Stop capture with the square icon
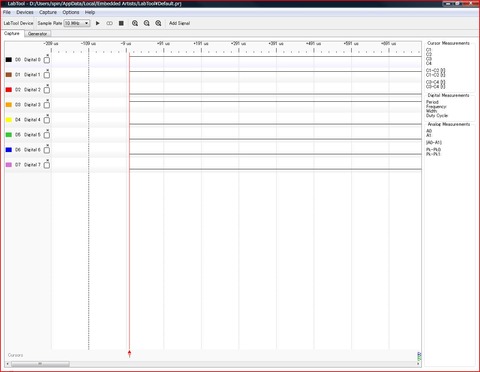Screen dimensions: 480x372 click(121, 23)
